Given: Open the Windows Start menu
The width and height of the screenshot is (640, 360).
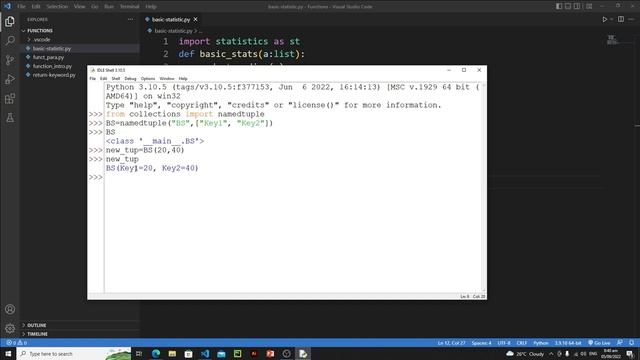Looking at the screenshot, I should (x=8, y=353).
